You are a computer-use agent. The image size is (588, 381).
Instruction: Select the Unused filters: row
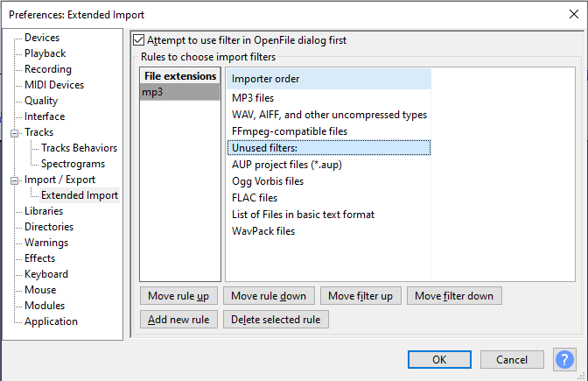[329, 148]
